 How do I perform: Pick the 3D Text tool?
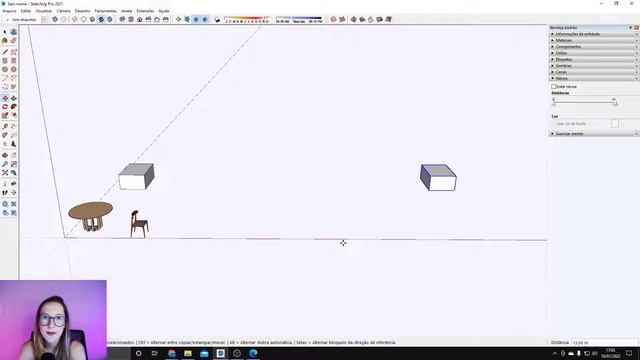point(13,144)
